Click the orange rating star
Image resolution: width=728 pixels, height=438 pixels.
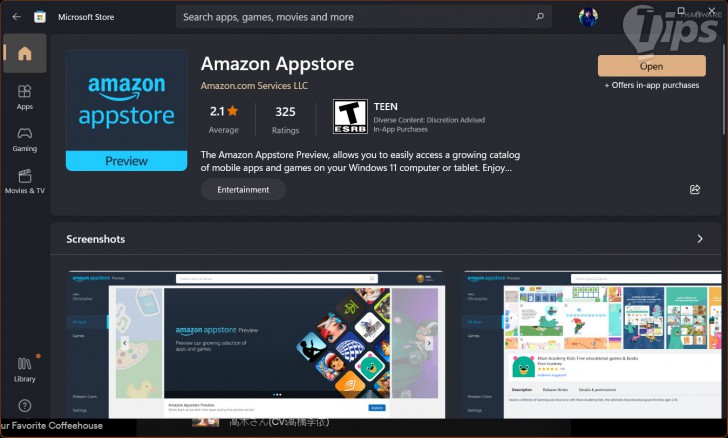tap(233, 111)
